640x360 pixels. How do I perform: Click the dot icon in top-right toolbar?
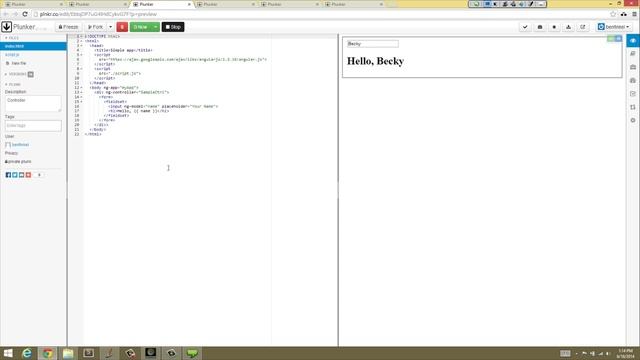click(x=554, y=27)
